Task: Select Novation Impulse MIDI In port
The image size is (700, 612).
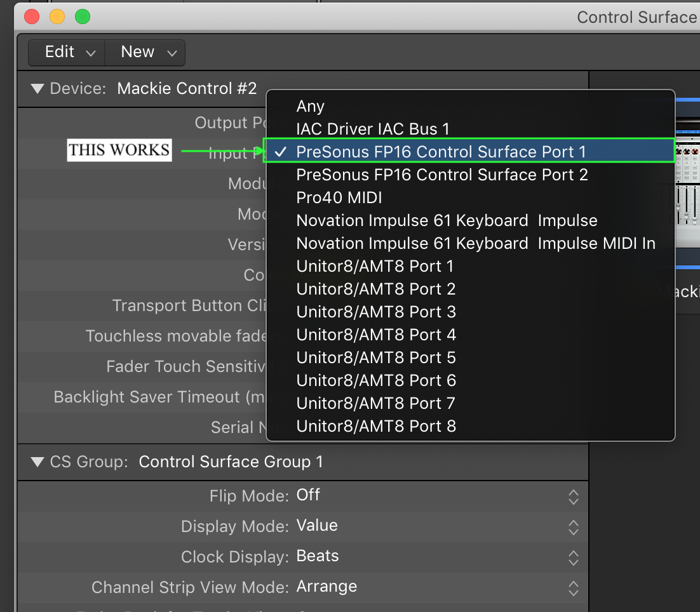Action: point(470,243)
